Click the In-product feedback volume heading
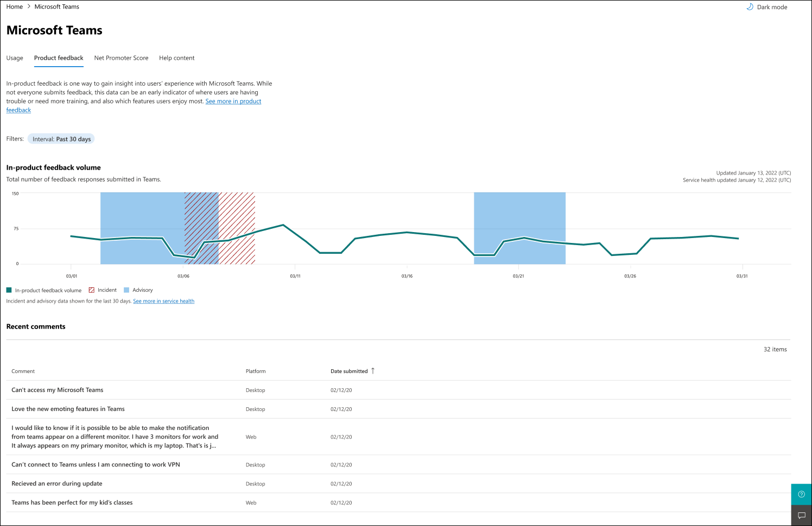The image size is (812, 526). tap(53, 168)
